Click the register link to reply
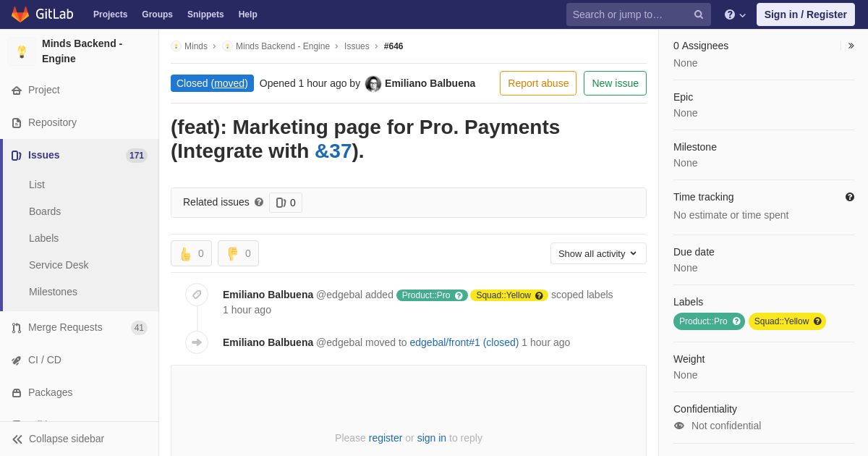This screenshot has height=456, width=868. coord(386,438)
